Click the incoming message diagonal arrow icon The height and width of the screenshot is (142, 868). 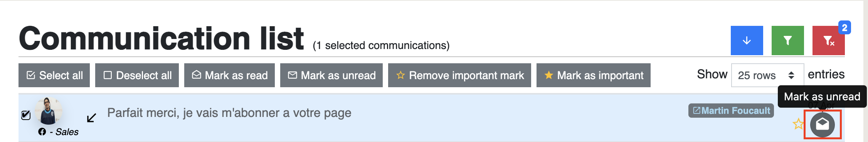click(91, 118)
